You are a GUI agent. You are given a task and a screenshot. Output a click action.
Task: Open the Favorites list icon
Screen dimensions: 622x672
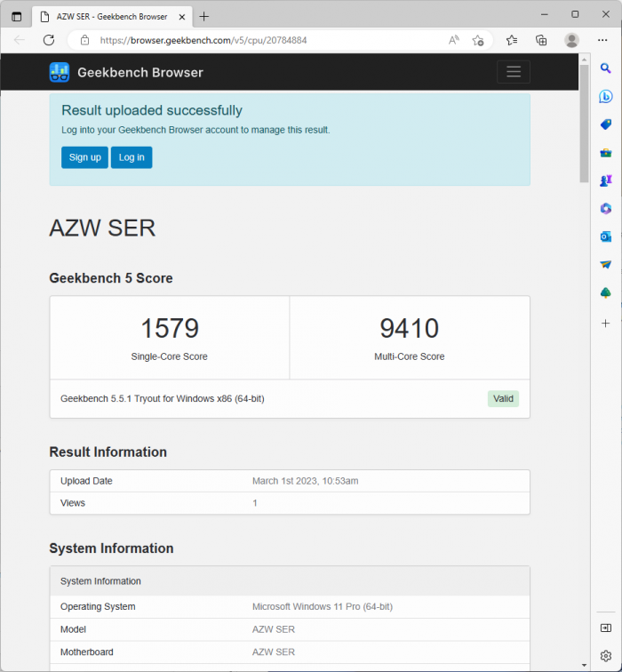click(512, 40)
